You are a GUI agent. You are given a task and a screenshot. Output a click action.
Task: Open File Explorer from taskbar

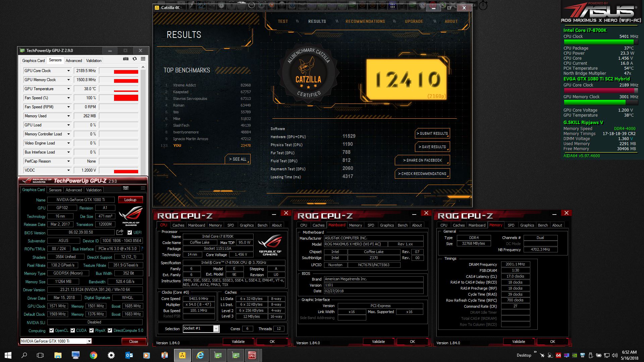[x=58, y=355]
